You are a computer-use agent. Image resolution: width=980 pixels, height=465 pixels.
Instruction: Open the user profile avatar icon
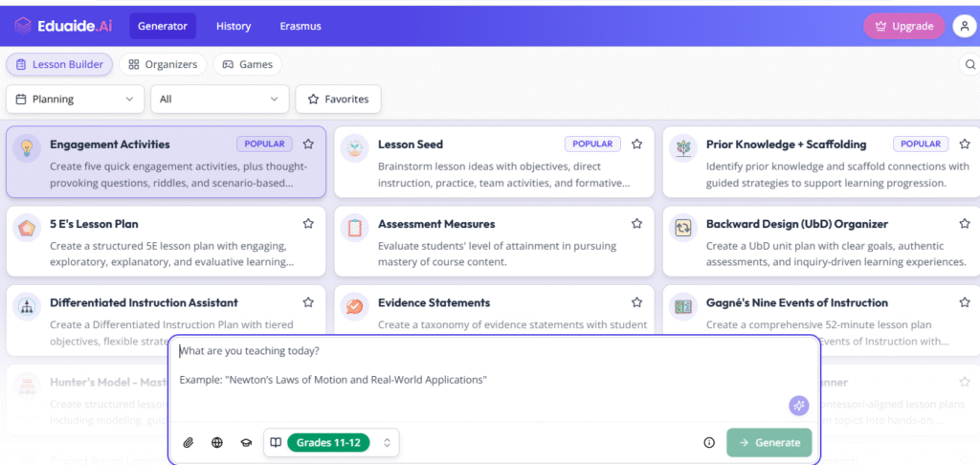click(964, 26)
